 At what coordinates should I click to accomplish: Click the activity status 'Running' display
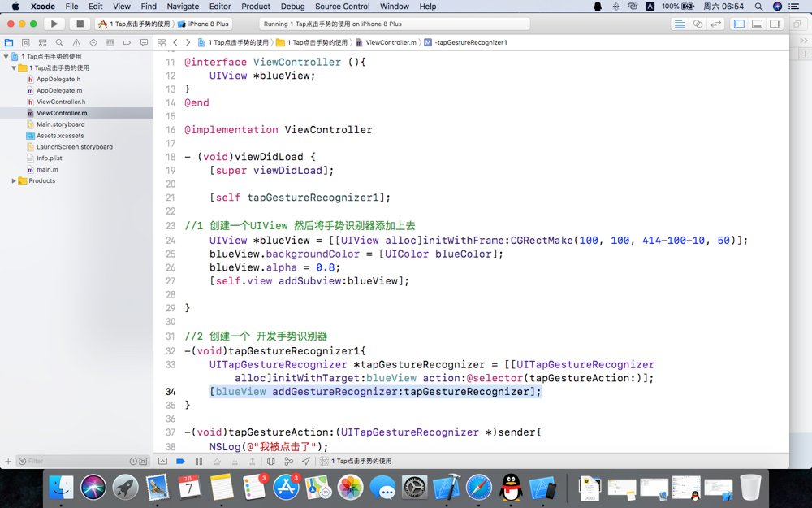[x=395, y=24]
